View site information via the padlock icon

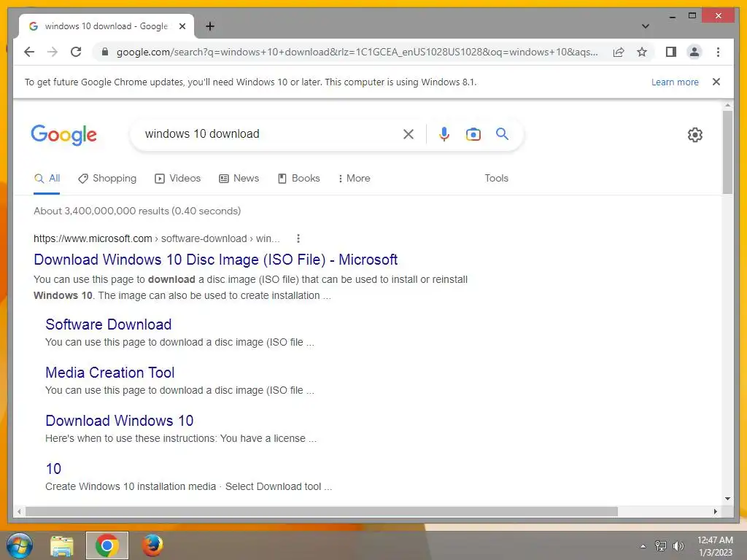coord(105,52)
